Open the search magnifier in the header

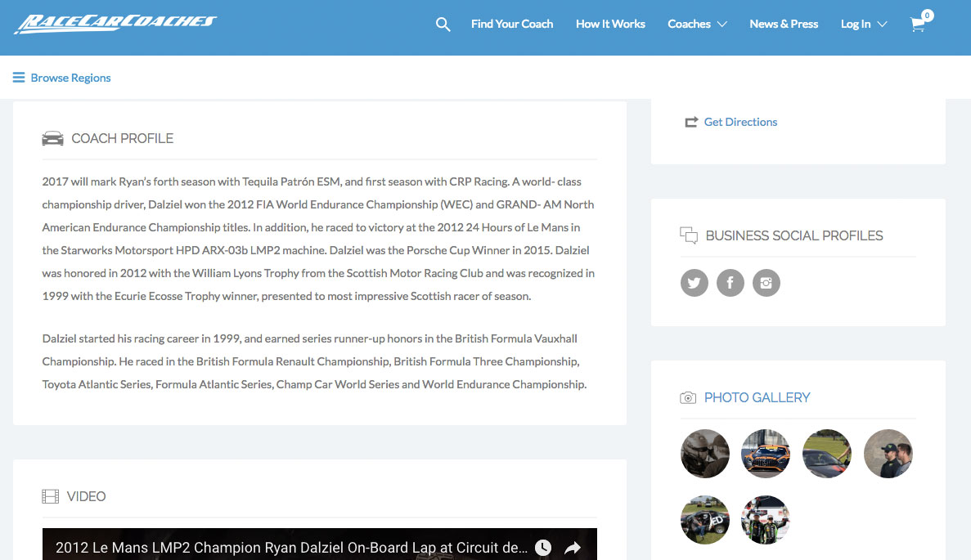(x=443, y=25)
